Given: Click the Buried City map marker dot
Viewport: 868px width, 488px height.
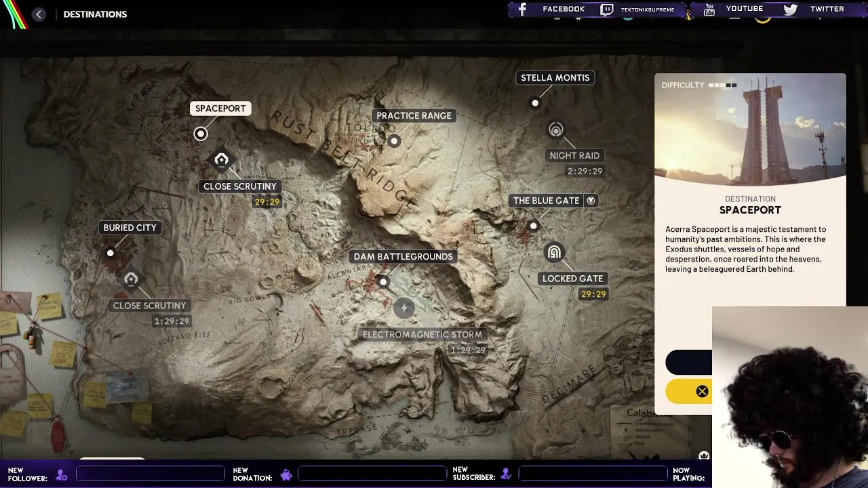Looking at the screenshot, I should 110,253.
